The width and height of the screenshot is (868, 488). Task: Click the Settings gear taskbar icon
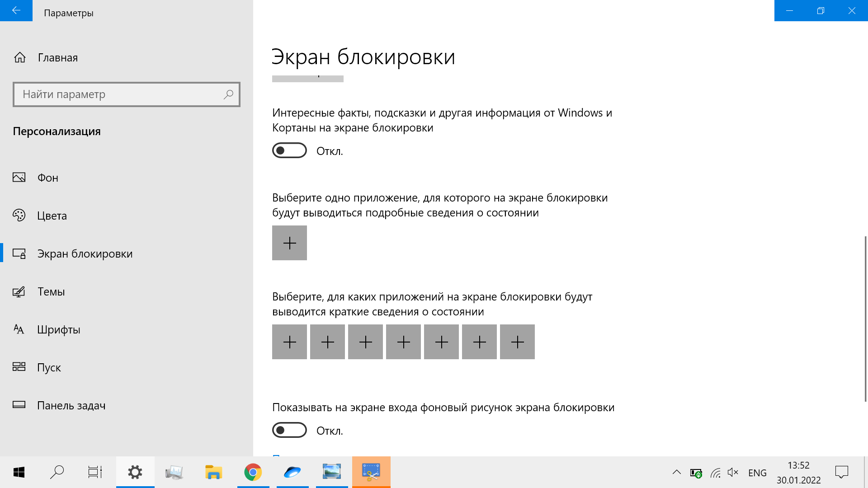click(x=135, y=472)
